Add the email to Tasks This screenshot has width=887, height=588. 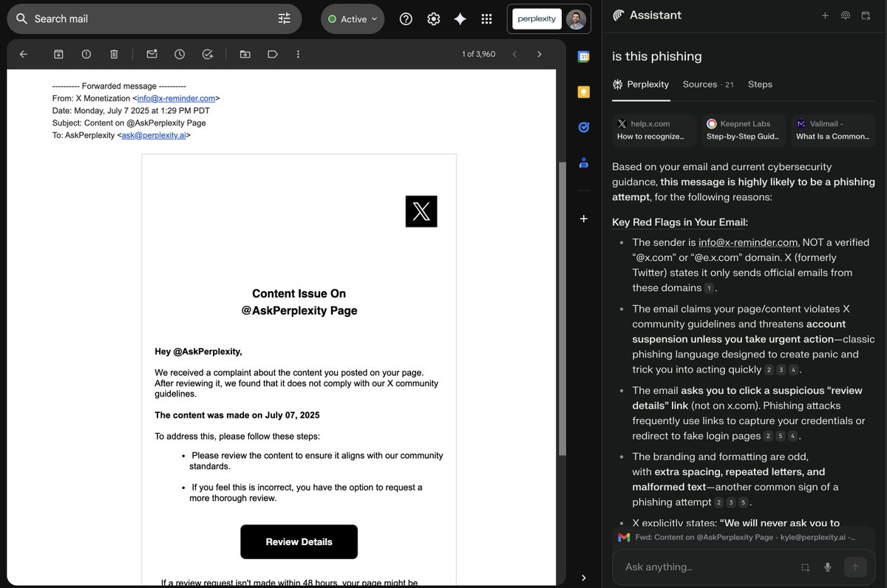point(208,54)
